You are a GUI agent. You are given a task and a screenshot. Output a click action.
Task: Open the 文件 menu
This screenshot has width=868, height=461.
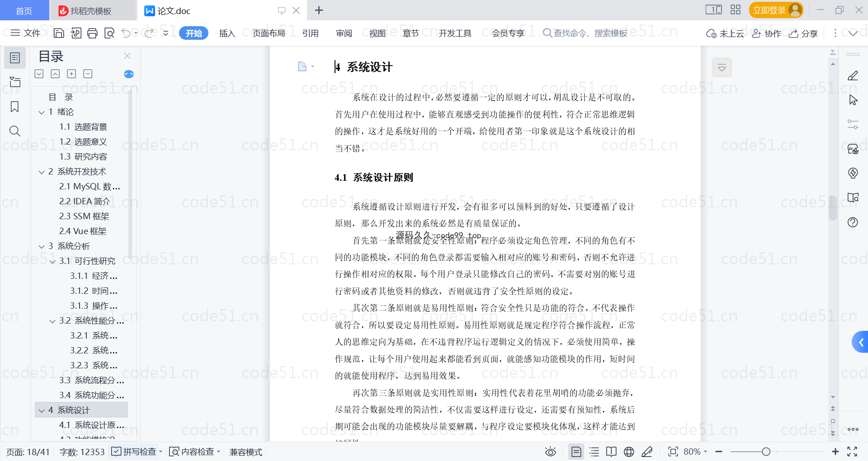[25, 33]
